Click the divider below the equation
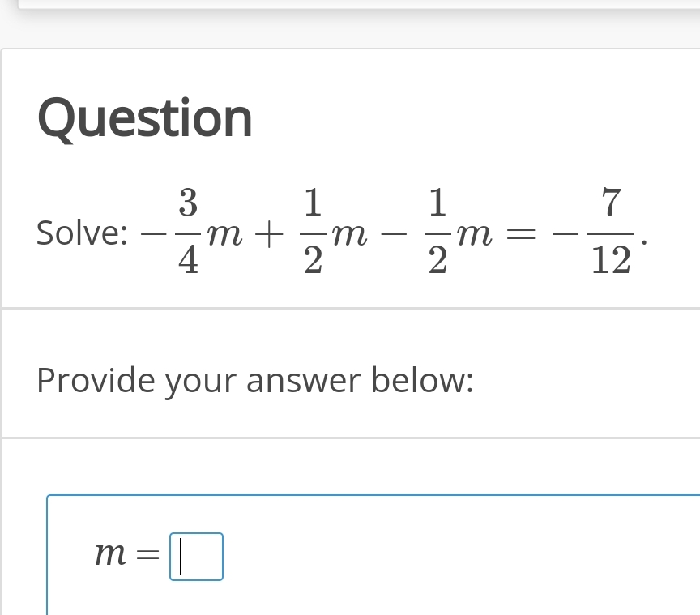The width and height of the screenshot is (700, 615). 348,307
